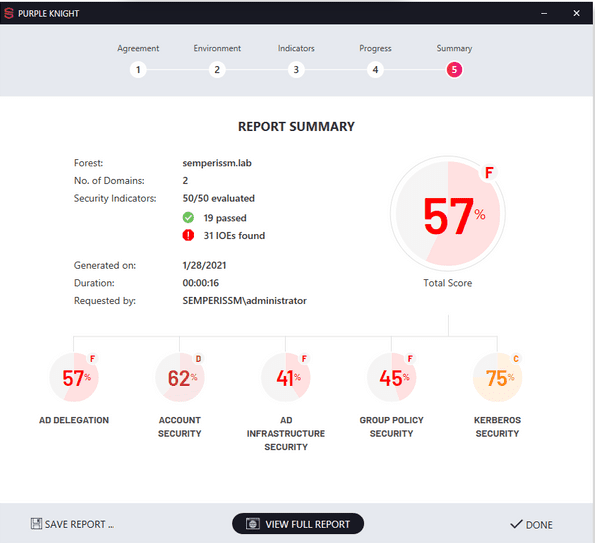Click the red IOEs found alert icon
595x543 pixels.
click(x=188, y=236)
